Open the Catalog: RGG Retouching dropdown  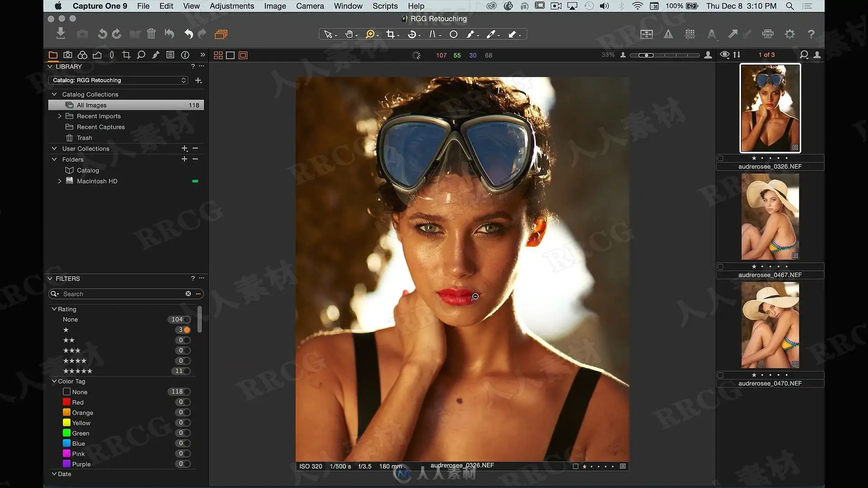(118, 80)
